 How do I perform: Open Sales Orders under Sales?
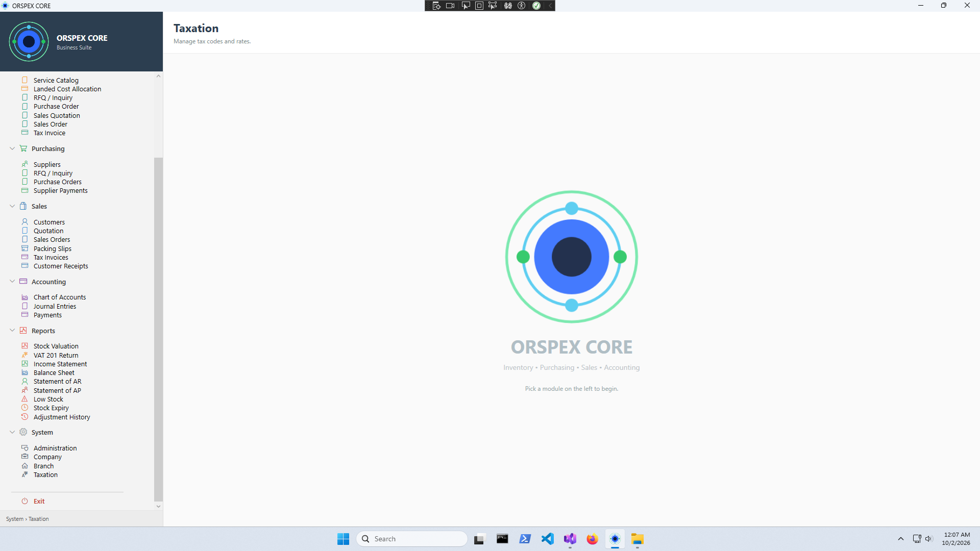52,239
